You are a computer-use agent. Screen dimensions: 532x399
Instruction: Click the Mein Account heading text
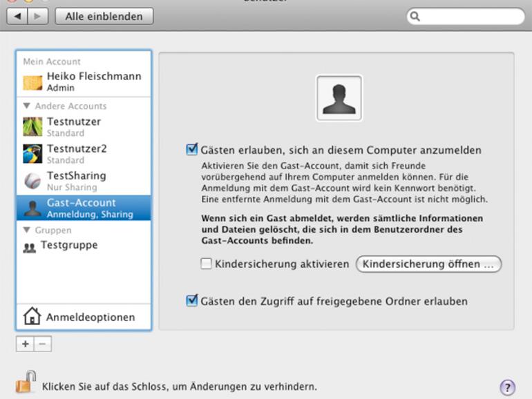click(x=52, y=61)
